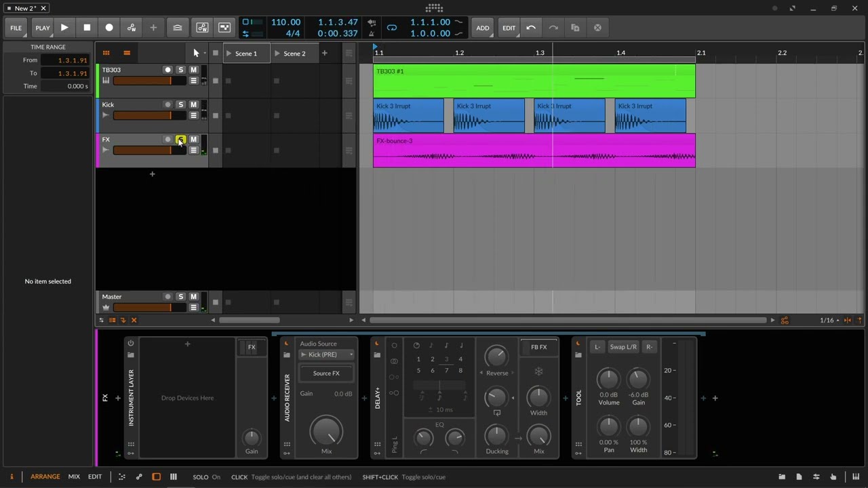868x488 pixels.
Task: Adjust the TB303 track volume fader
Action: tap(149, 81)
